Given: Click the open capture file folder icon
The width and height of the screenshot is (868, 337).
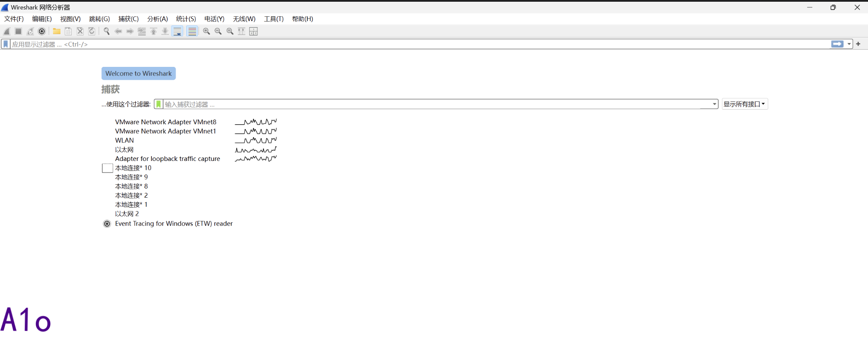Looking at the screenshot, I should [57, 31].
